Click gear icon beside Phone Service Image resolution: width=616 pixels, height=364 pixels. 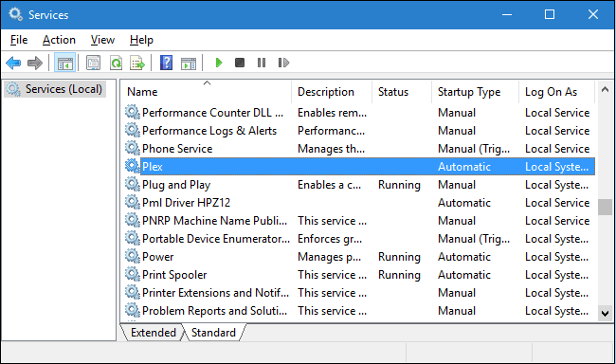coord(133,148)
